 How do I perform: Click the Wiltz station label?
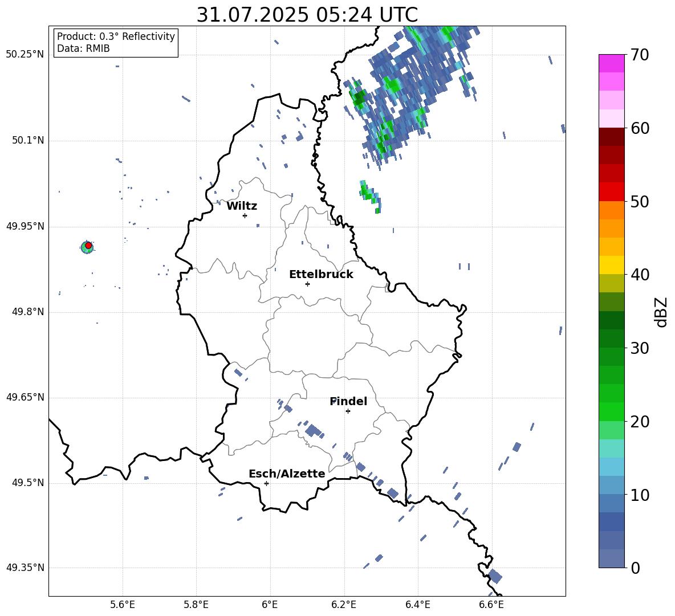tap(242, 206)
